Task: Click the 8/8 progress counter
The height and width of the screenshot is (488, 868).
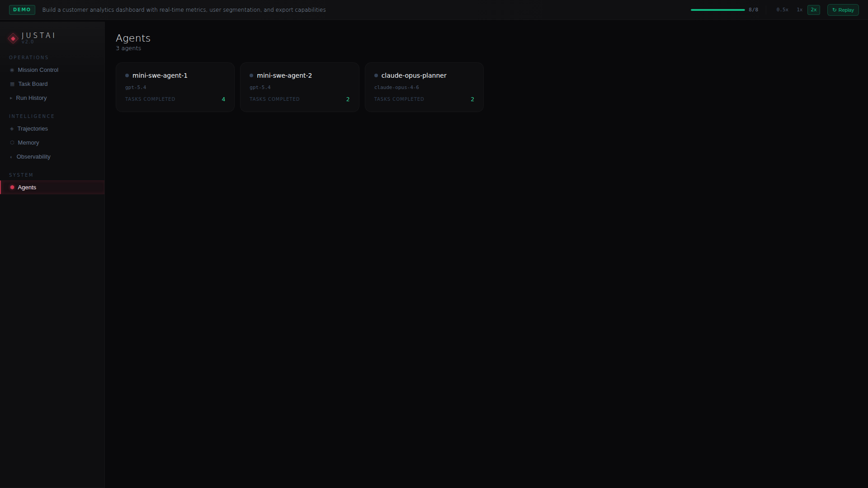Action: click(x=754, y=10)
